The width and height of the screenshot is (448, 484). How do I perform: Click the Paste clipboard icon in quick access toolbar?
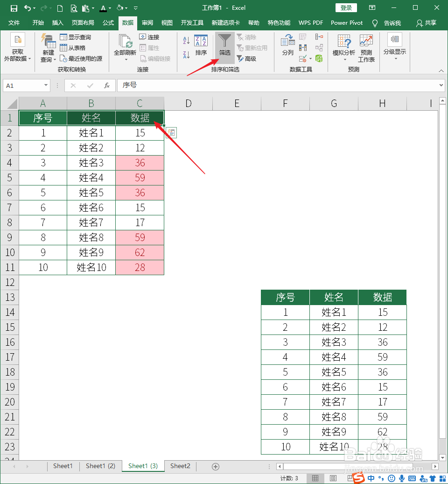pos(85,8)
